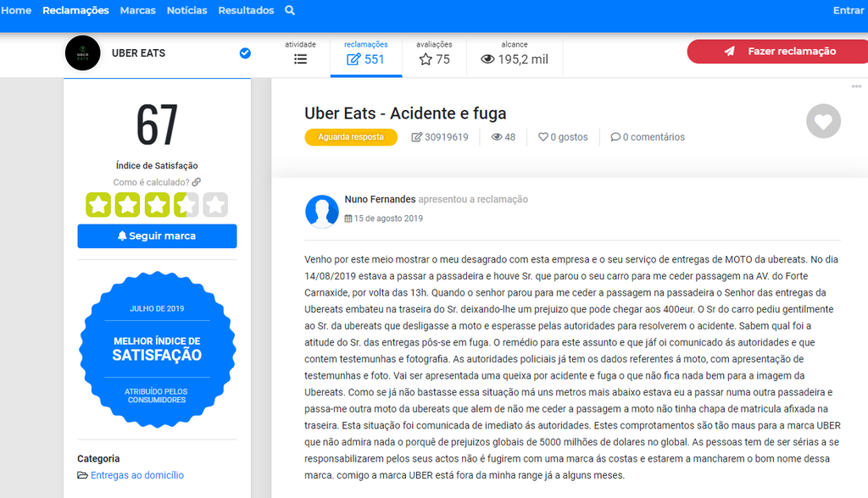Click the date 15 de agosto 2019
The width and height of the screenshot is (868, 498).
coord(384,219)
